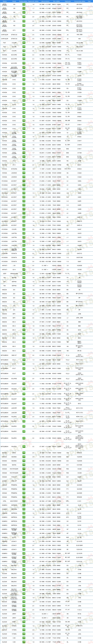Click fuel icon for Honda CR-V B20B

[24, 161]
